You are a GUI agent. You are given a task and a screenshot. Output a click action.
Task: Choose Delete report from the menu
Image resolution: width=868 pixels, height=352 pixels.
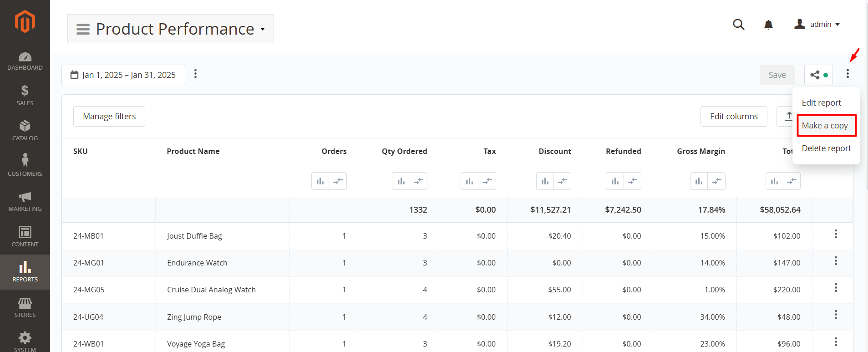pyautogui.click(x=826, y=148)
